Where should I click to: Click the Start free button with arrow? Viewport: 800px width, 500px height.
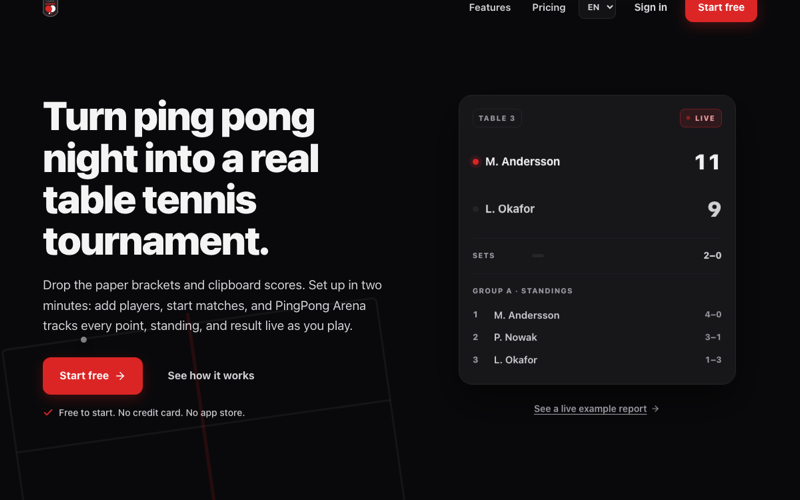(x=93, y=376)
